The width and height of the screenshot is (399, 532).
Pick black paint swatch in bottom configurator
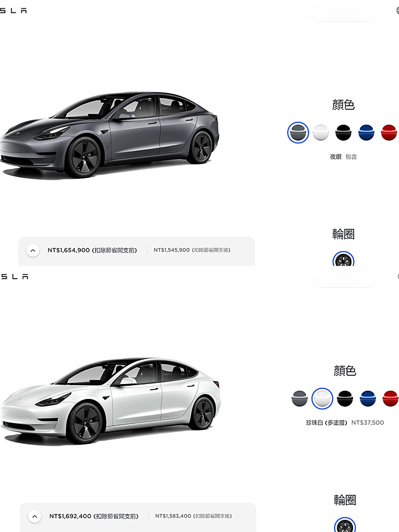[x=345, y=398]
